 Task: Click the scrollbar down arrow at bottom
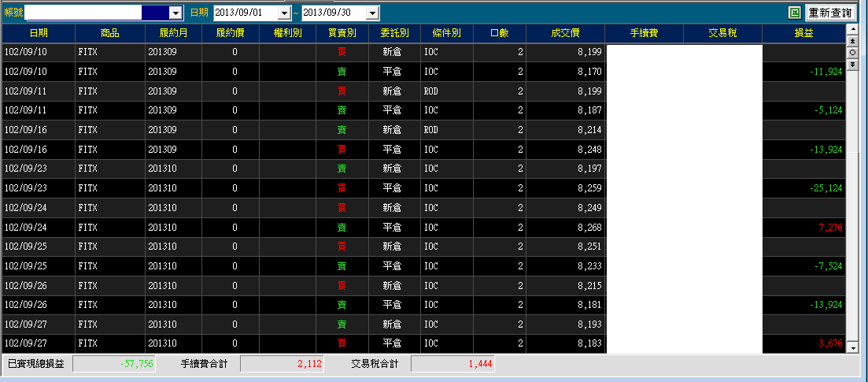click(852, 347)
